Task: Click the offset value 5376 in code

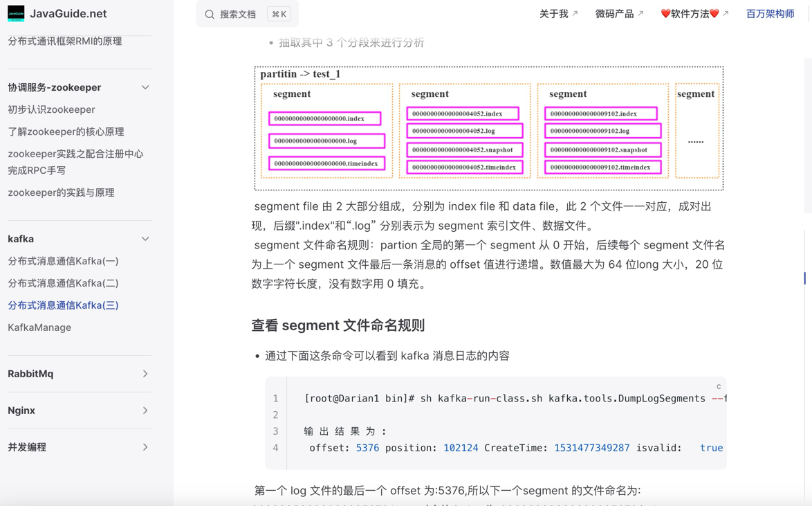Action: (x=367, y=448)
